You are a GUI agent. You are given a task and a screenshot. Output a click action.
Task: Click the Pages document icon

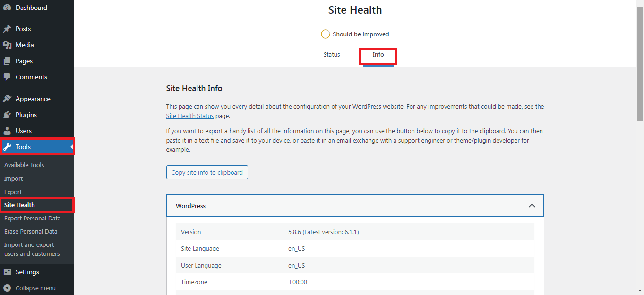(7, 61)
